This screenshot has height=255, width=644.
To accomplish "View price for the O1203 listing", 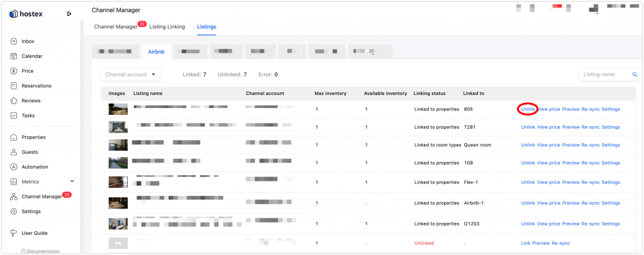I will [548, 224].
